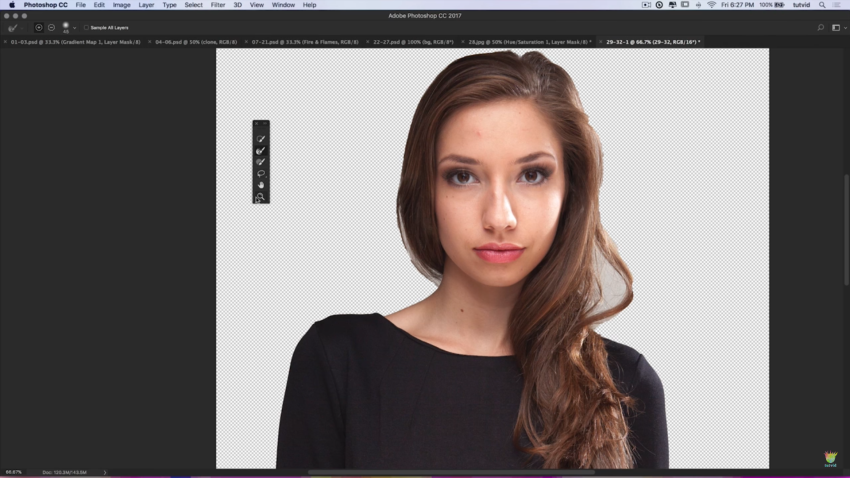Screen dimensions: 850x478
Task: Open the File menu
Action: tap(81, 5)
